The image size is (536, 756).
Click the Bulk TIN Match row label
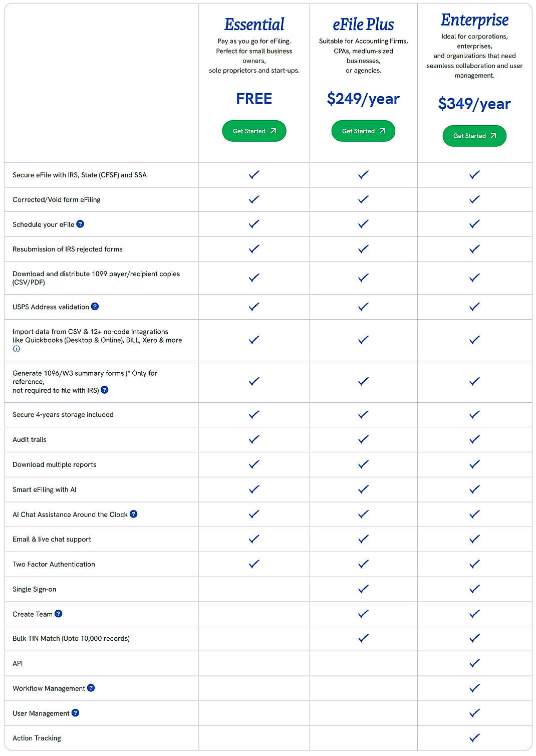[71, 638]
